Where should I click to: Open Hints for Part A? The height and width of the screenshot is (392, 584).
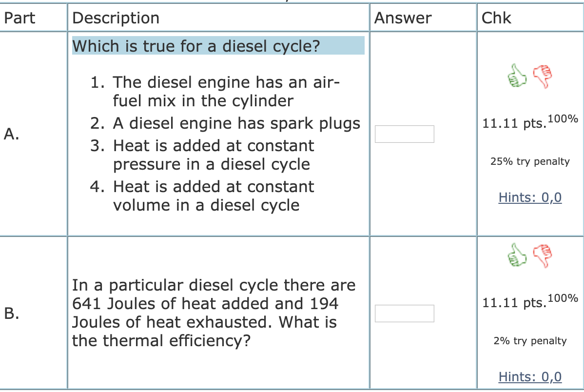(529, 197)
